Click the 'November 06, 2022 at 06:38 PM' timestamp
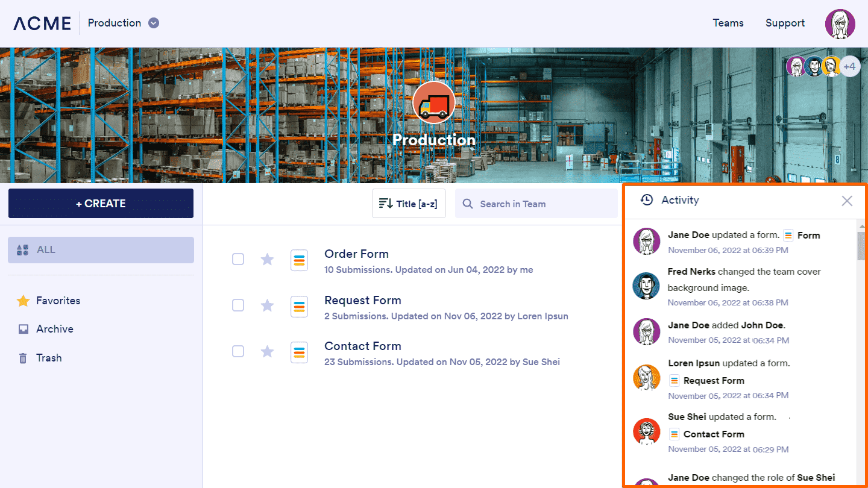868x488 pixels. tap(728, 302)
